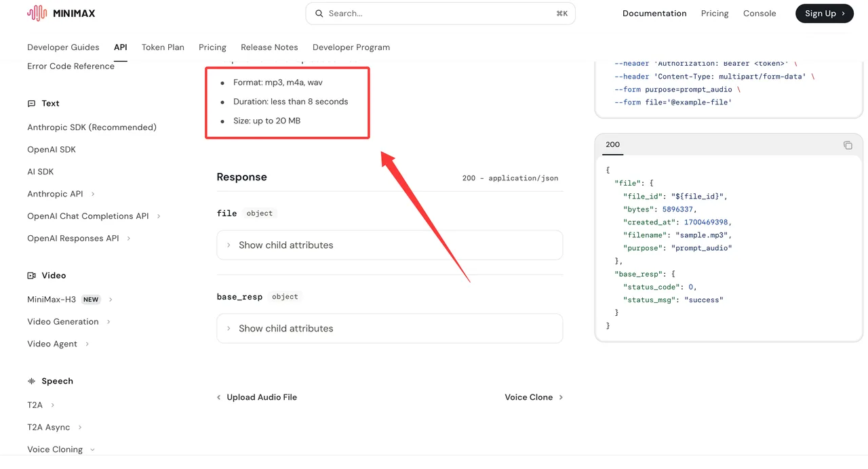Open Anthropic SDK (Recommended) page
The height and width of the screenshot is (469, 868).
click(x=92, y=127)
